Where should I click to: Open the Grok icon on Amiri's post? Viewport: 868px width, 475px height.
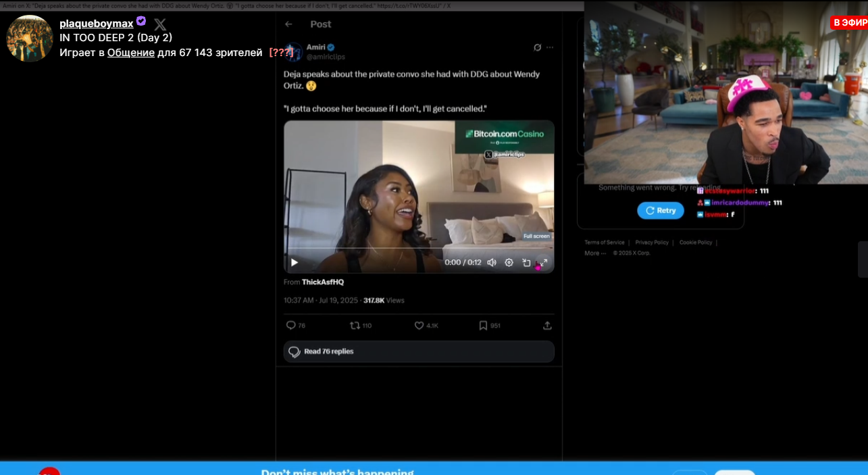(x=538, y=47)
